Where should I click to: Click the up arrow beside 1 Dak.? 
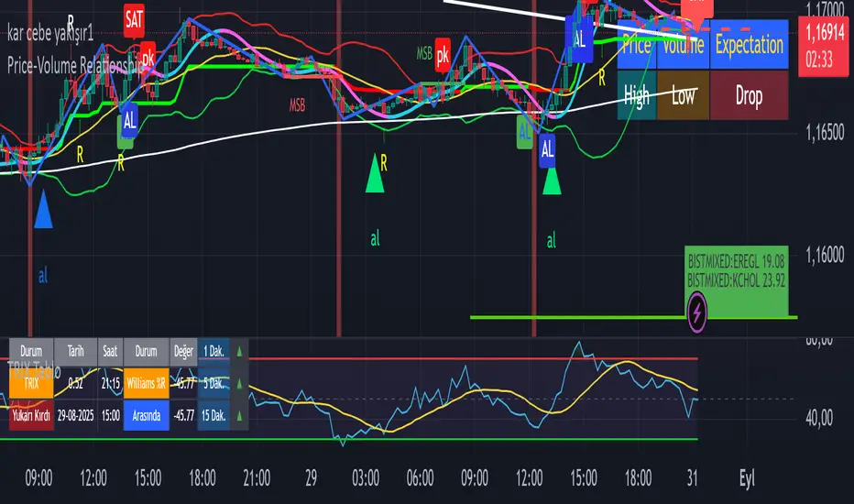click(239, 352)
